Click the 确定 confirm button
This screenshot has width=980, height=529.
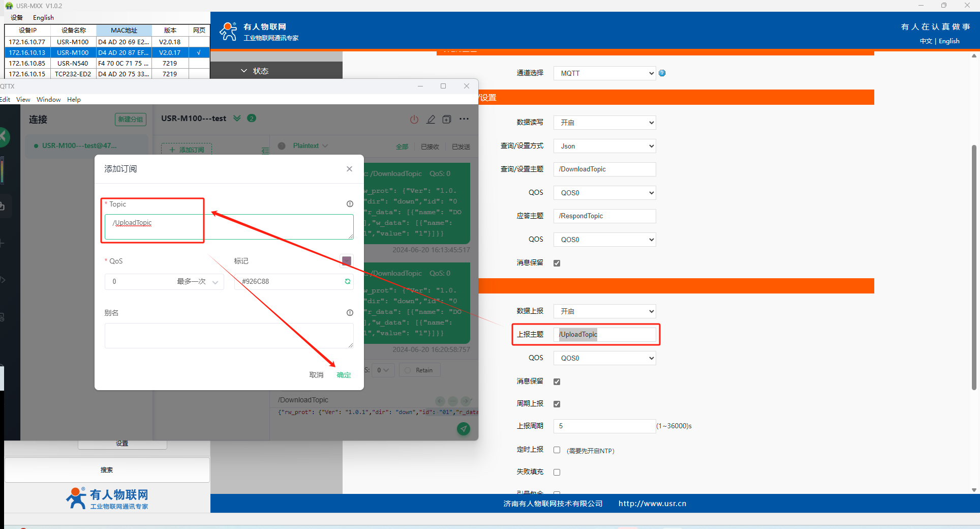(x=344, y=375)
